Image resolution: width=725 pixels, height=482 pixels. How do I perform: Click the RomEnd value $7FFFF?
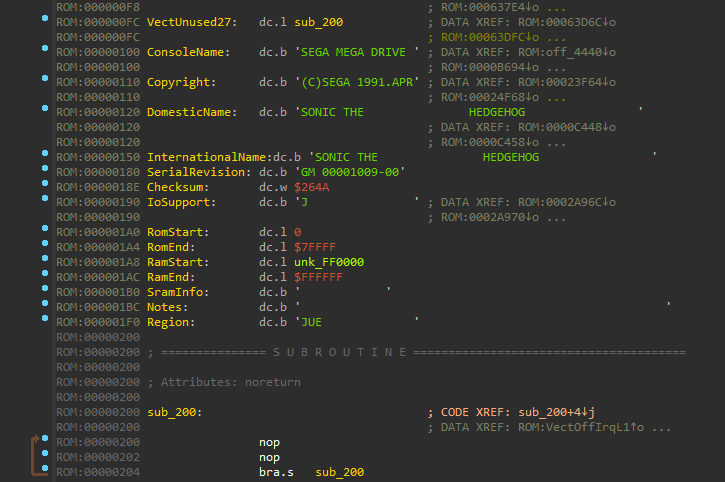315,247
